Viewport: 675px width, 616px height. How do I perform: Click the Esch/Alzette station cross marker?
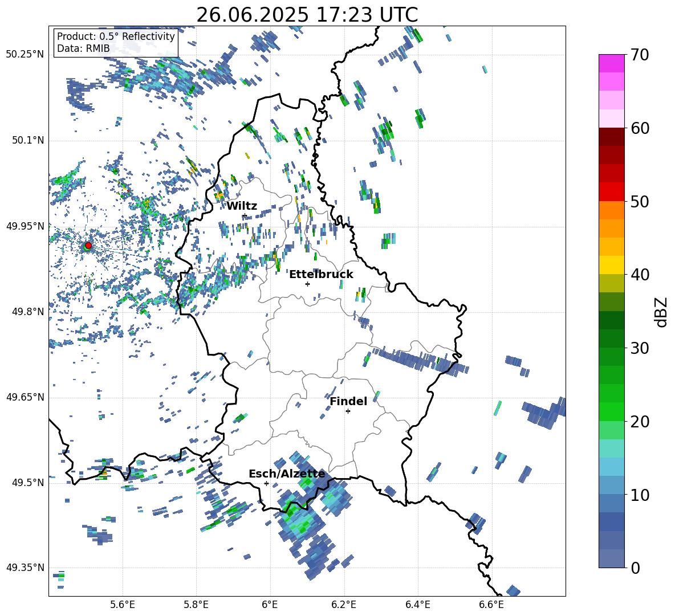[266, 483]
